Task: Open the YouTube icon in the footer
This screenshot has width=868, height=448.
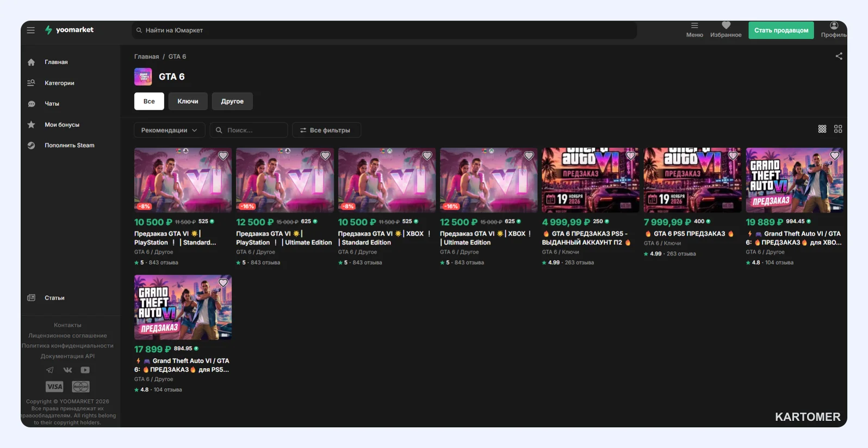Action: (x=85, y=370)
